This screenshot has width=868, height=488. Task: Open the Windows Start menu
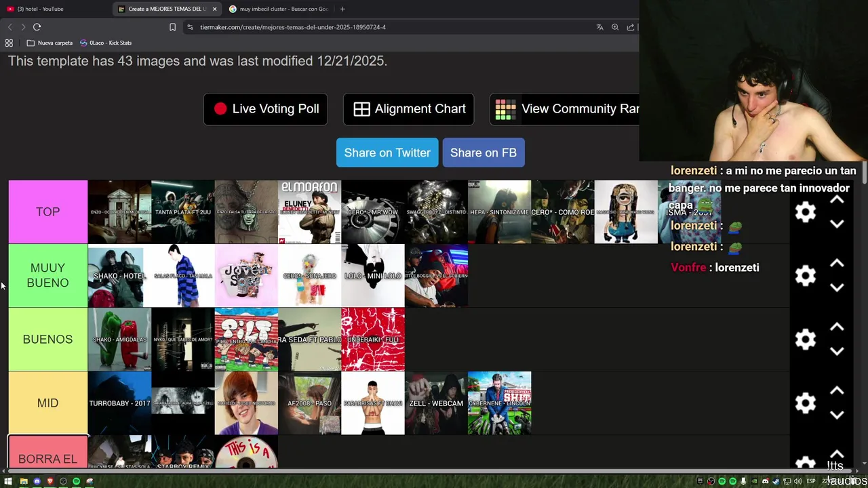[x=9, y=481]
